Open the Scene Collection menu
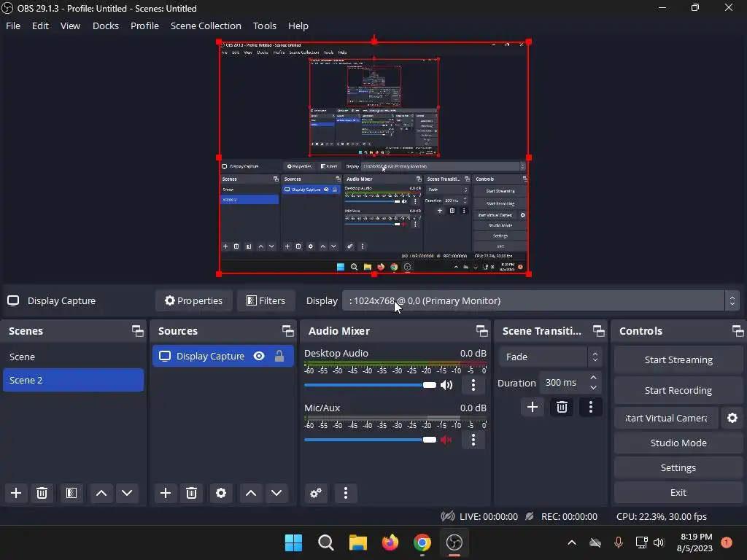 click(x=206, y=26)
